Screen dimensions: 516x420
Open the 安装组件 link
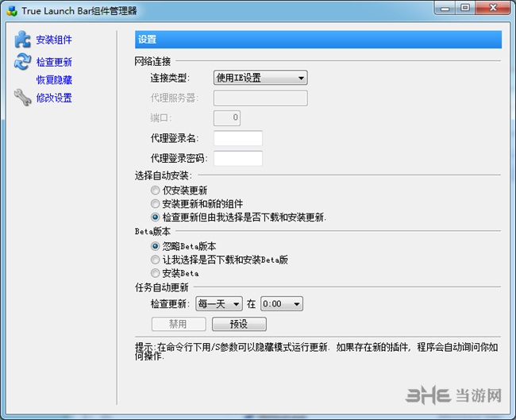54,40
